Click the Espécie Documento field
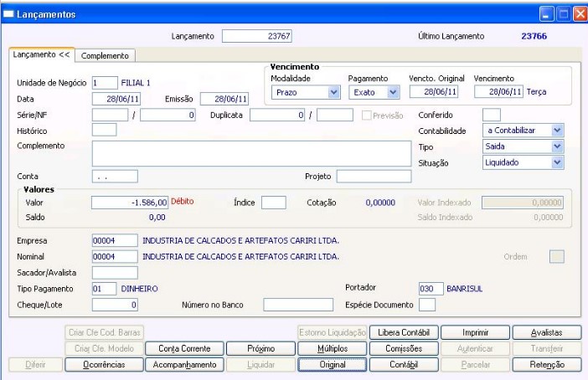The width and height of the screenshot is (588, 380). (427, 305)
